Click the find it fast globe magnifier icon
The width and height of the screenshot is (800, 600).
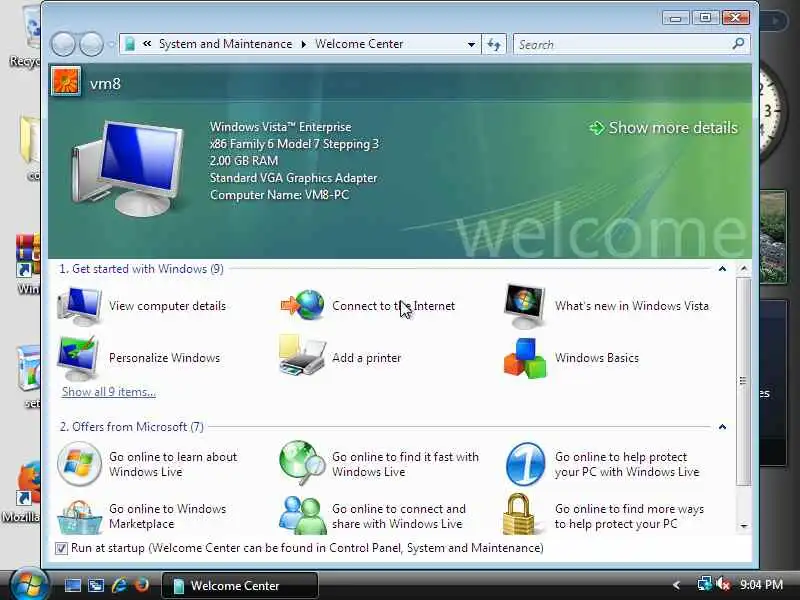(x=302, y=463)
